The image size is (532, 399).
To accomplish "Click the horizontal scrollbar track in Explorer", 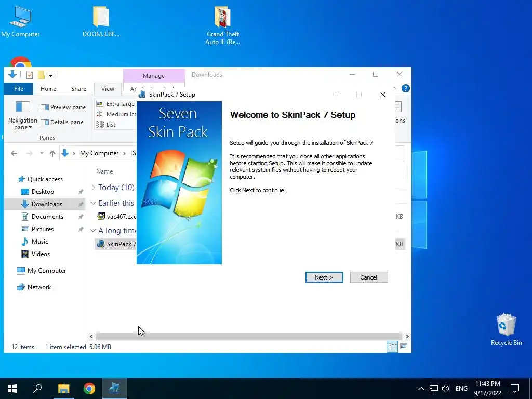I will (249, 336).
